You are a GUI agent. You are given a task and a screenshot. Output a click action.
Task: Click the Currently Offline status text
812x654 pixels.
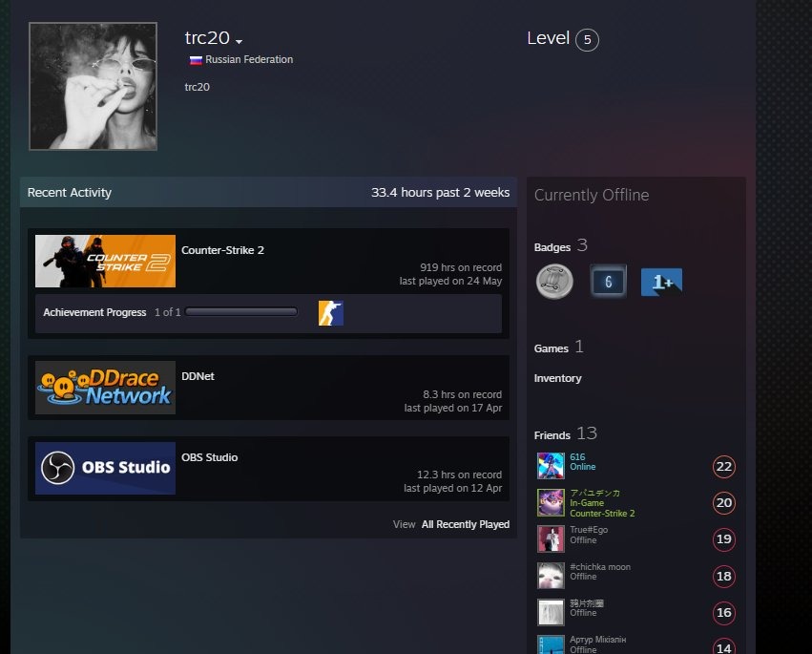pos(592,196)
